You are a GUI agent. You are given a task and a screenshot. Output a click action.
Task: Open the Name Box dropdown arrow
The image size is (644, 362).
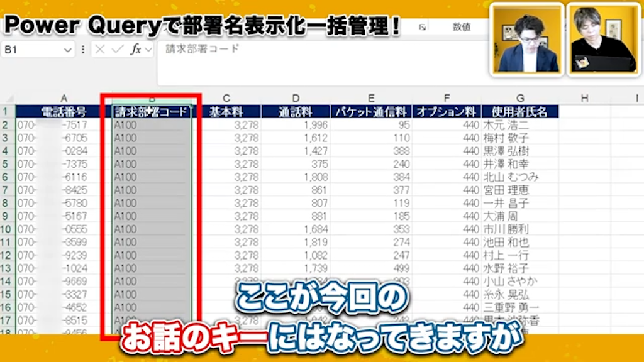[68, 50]
